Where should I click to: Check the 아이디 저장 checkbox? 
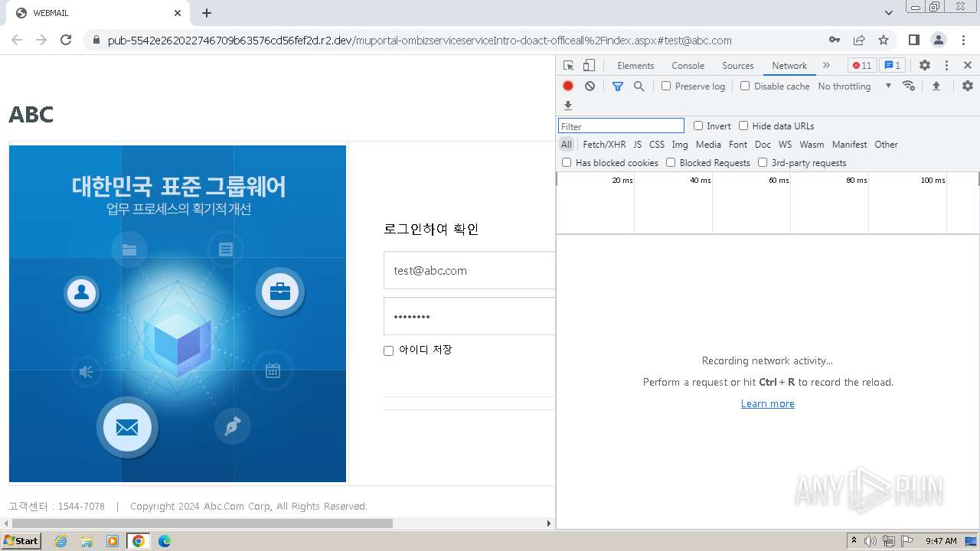(x=388, y=350)
